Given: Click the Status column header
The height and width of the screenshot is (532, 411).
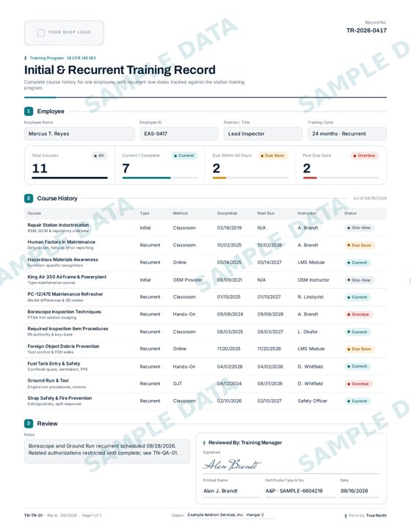Looking at the screenshot, I should [350, 214].
